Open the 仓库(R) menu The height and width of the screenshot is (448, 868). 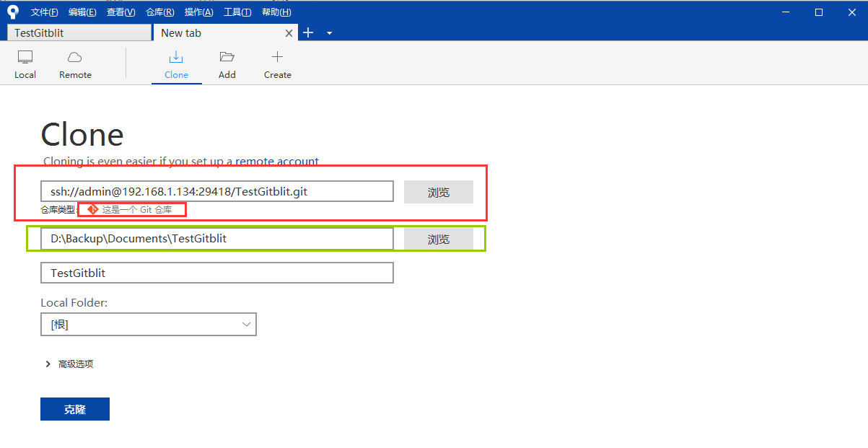click(x=159, y=12)
